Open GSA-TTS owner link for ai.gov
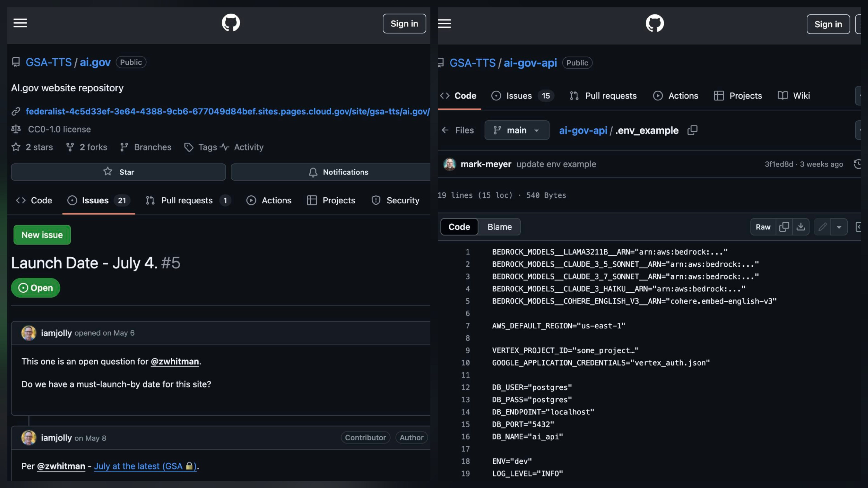Viewport: 868px width, 488px height. click(49, 62)
